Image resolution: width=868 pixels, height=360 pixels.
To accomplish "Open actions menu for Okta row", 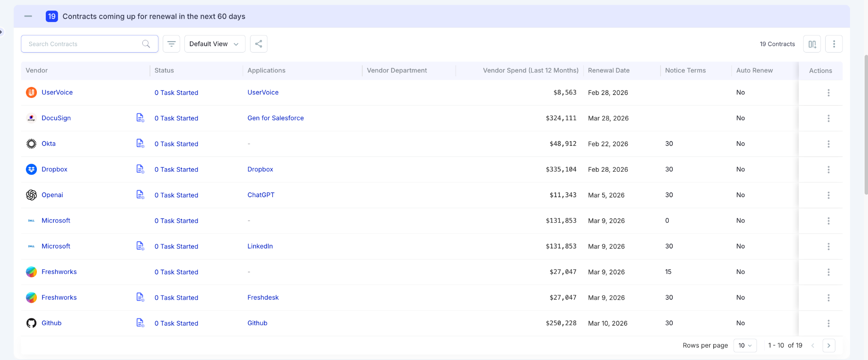I will [829, 144].
